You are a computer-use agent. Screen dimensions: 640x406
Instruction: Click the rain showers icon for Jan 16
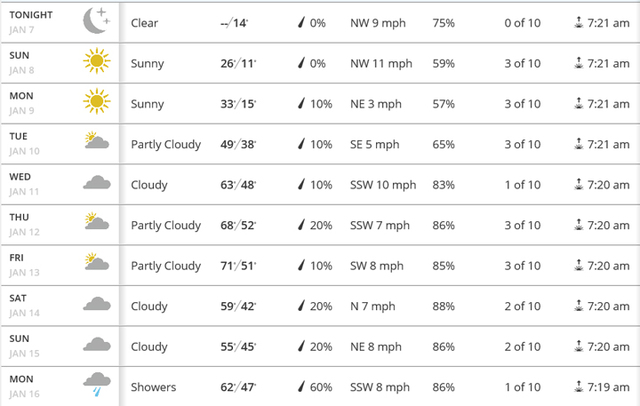(97, 384)
